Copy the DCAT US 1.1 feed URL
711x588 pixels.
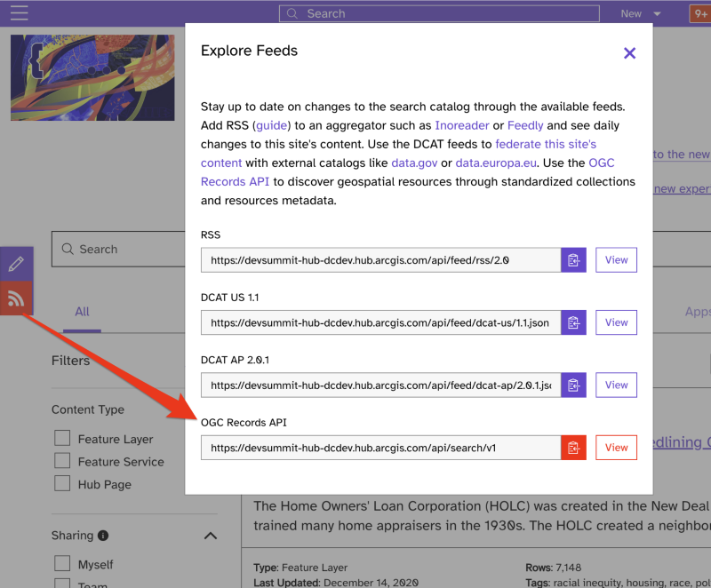[x=573, y=322]
